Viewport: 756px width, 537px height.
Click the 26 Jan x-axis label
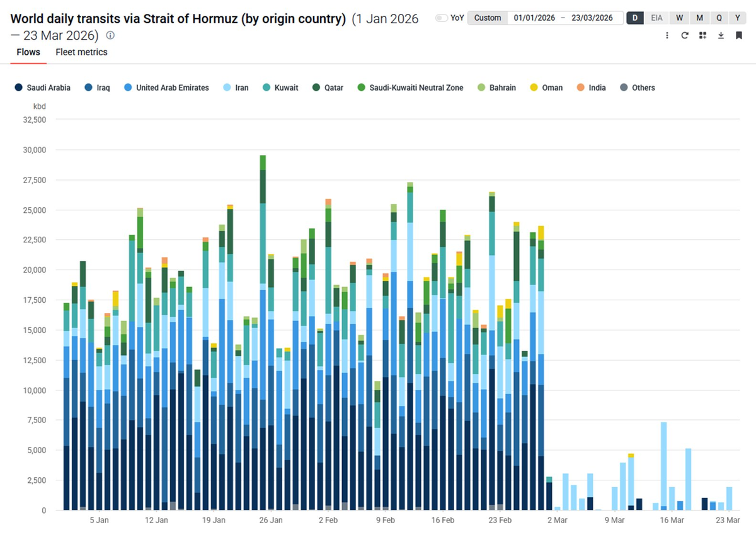[x=271, y=521]
